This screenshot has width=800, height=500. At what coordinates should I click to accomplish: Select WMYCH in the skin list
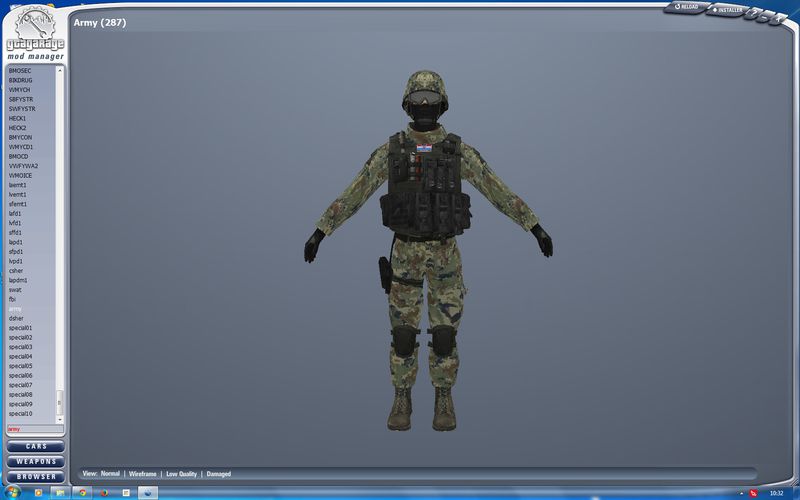19,90
